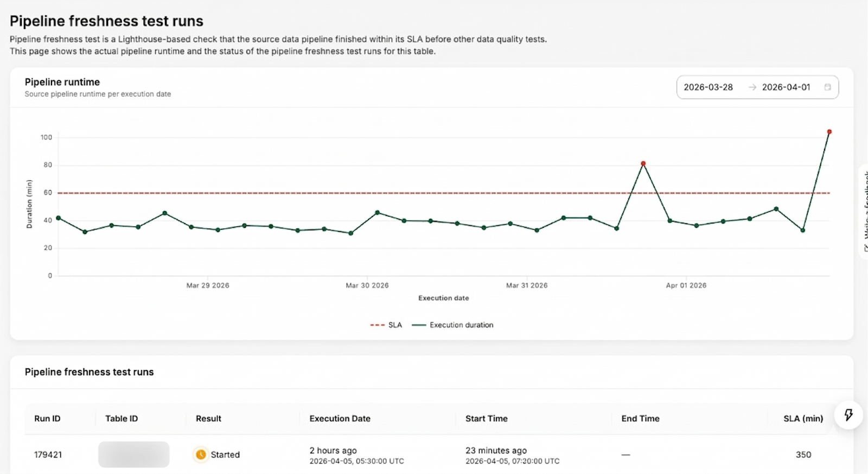Select the red SLA-breach point before Apr 01
The width and height of the screenshot is (868, 474).
click(x=643, y=163)
